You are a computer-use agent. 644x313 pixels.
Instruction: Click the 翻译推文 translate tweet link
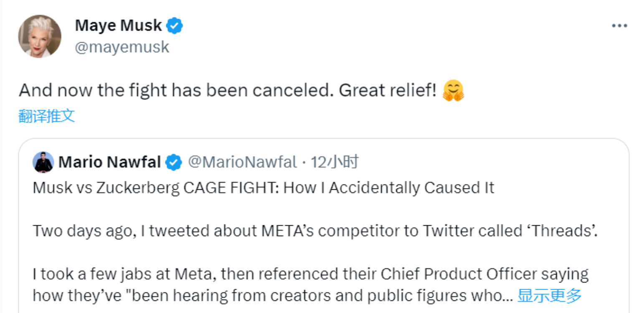tap(47, 116)
